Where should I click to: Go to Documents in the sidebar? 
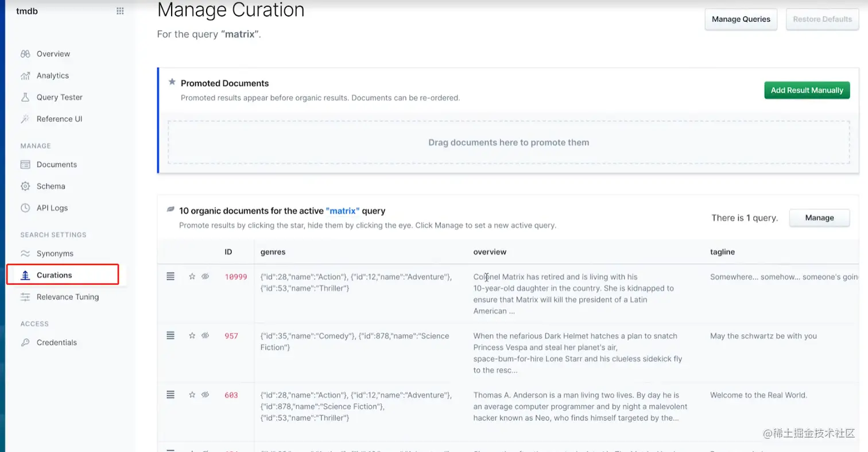(x=57, y=164)
